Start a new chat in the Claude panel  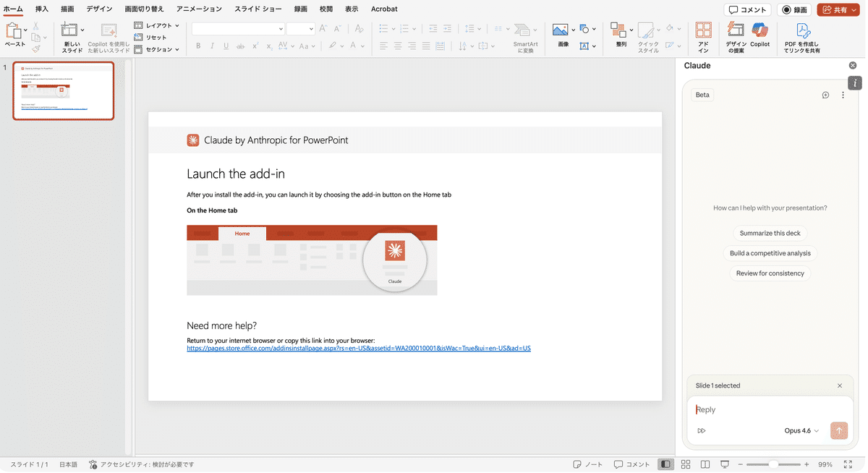click(x=825, y=95)
